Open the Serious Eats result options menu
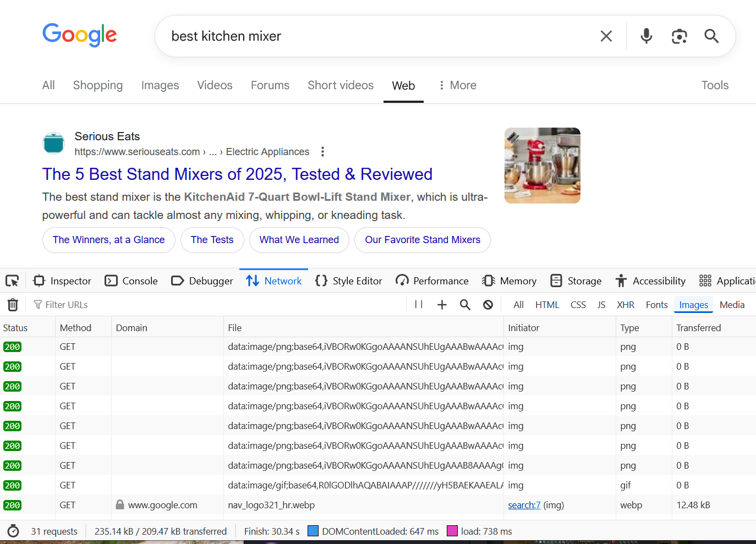Viewport: 756px width, 544px height. tap(322, 152)
